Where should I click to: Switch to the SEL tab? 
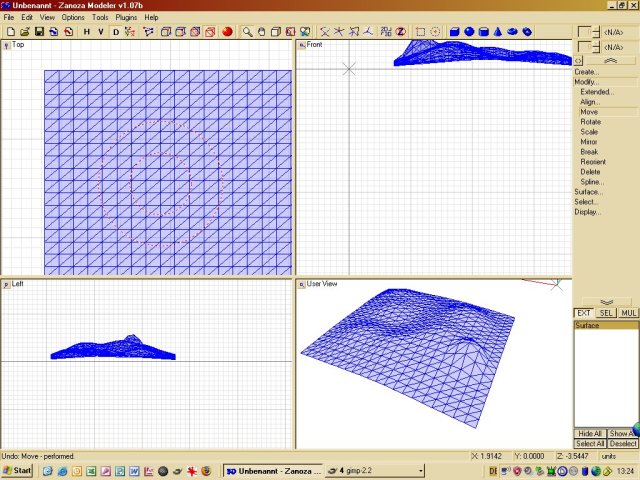click(x=606, y=313)
